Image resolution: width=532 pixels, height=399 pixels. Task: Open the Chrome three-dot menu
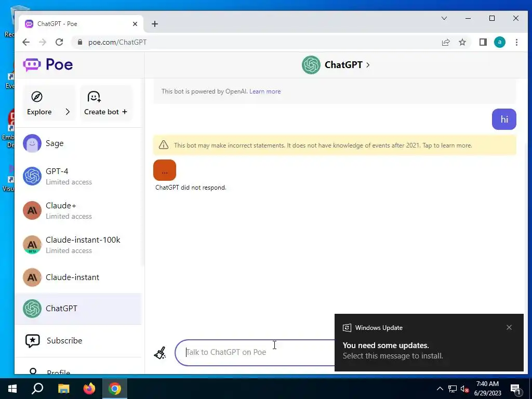(516, 42)
